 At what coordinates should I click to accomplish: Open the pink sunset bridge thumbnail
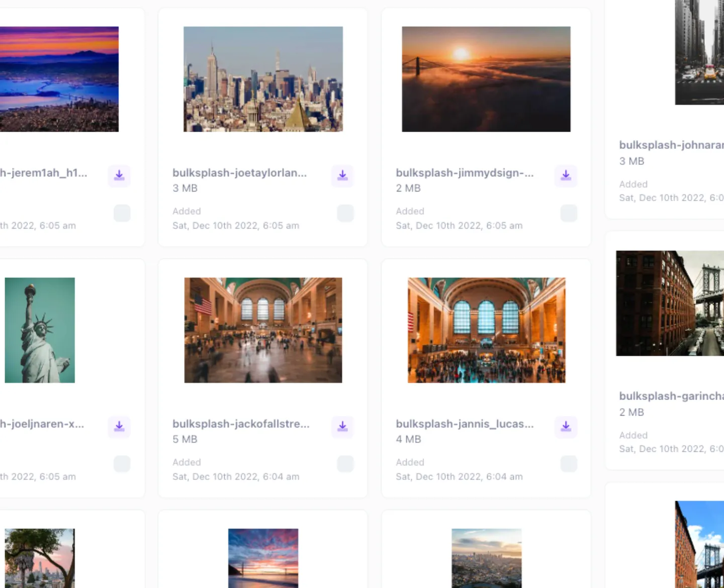tap(263, 558)
